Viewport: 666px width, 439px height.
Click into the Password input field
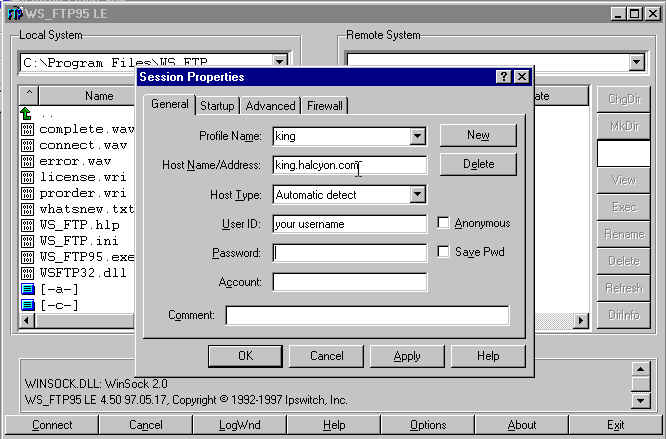click(x=349, y=253)
